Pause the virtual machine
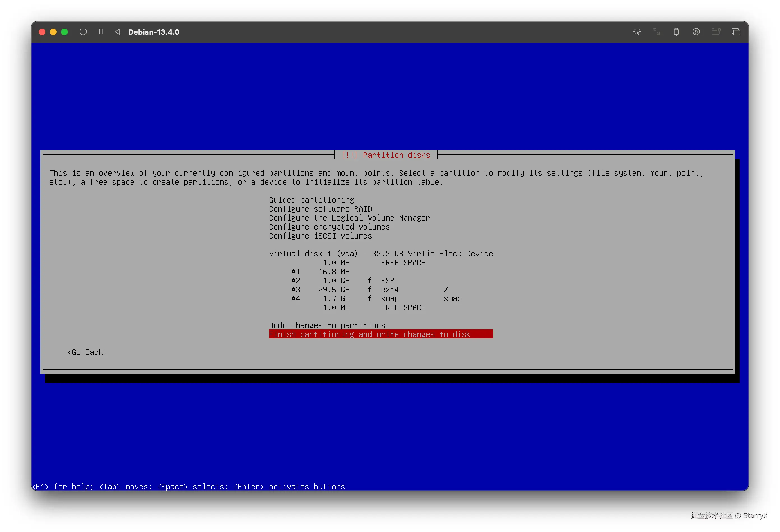Image resolution: width=780 pixels, height=532 pixels. (x=101, y=32)
